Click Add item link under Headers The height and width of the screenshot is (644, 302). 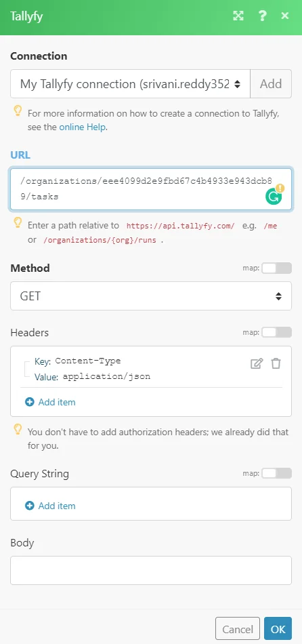click(57, 402)
